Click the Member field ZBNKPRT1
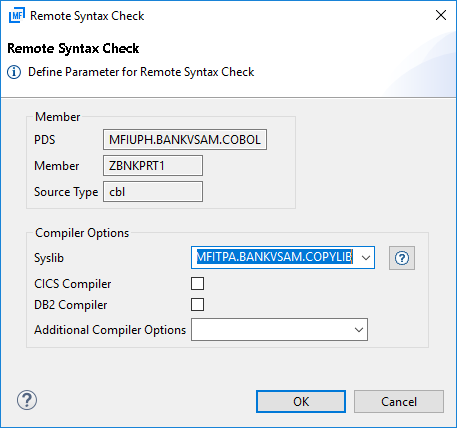This screenshot has height=428, width=457. pos(153,165)
